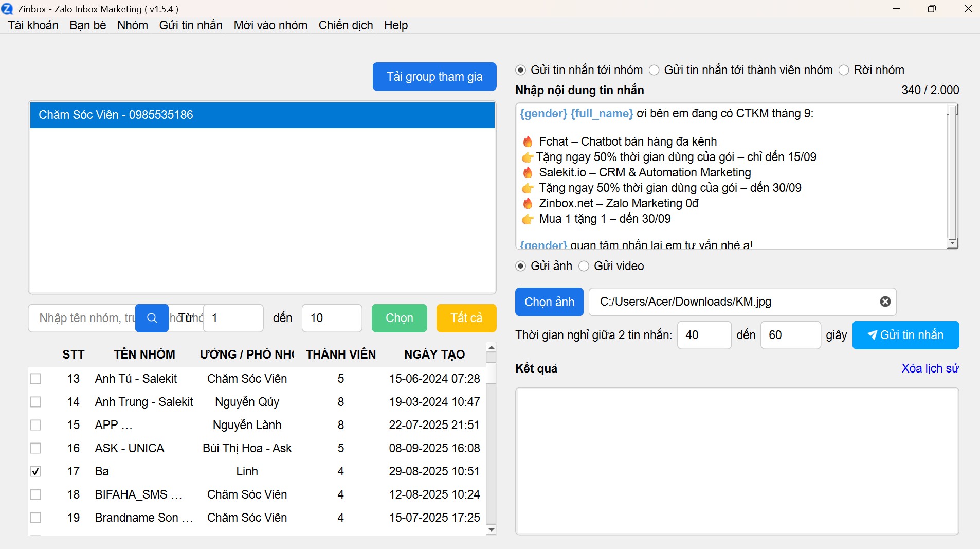Click the Zinbox app logo icon
Image resolution: width=980 pixels, height=549 pixels.
tap(7, 9)
